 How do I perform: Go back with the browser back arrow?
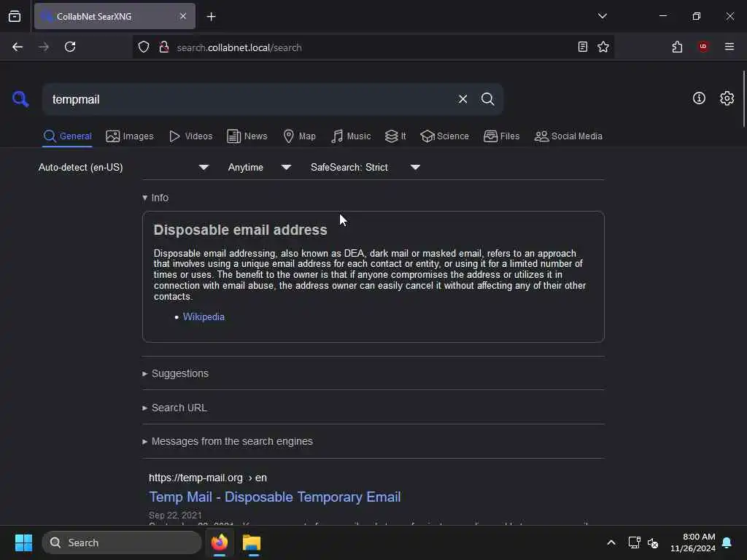[x=18, y=47]
